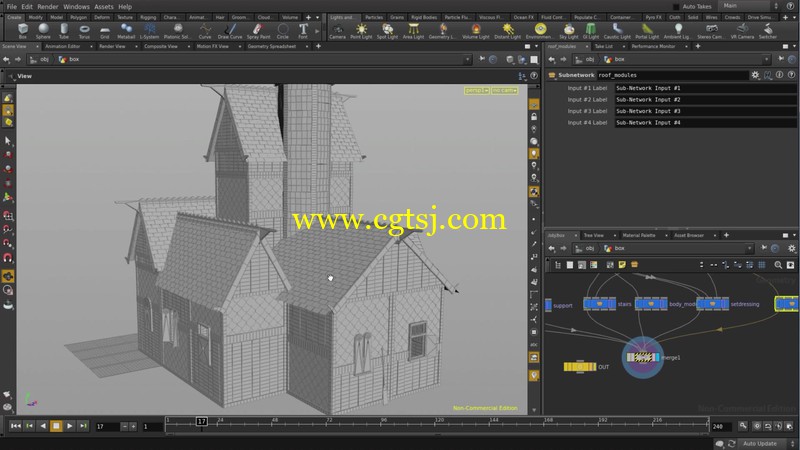
Task: Add a Portal Light
Action: [x=647, y=31]
